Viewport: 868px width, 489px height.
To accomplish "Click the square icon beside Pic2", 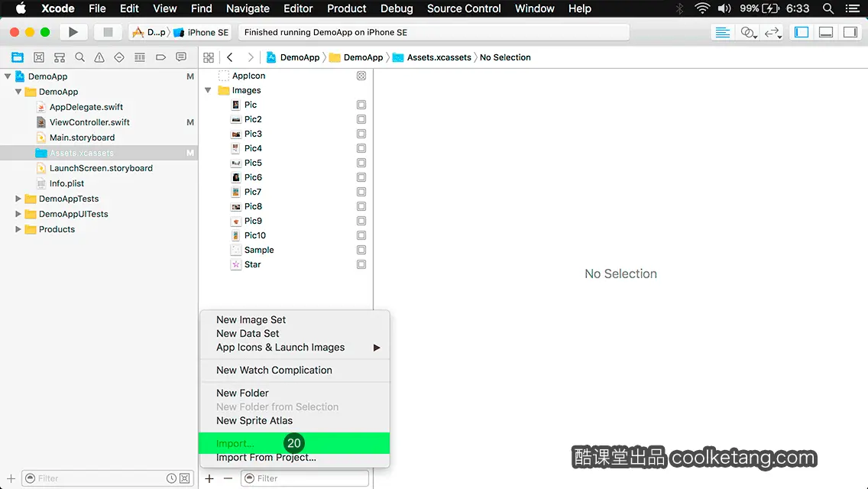I will pos(361,119).
